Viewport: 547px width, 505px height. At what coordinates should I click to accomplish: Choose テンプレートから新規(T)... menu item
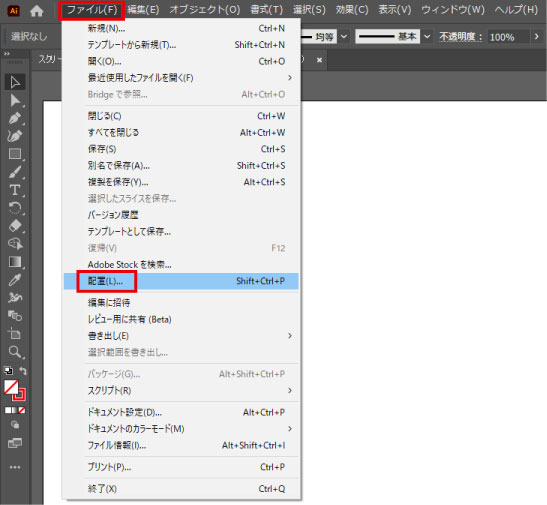(x=181, y=45)
